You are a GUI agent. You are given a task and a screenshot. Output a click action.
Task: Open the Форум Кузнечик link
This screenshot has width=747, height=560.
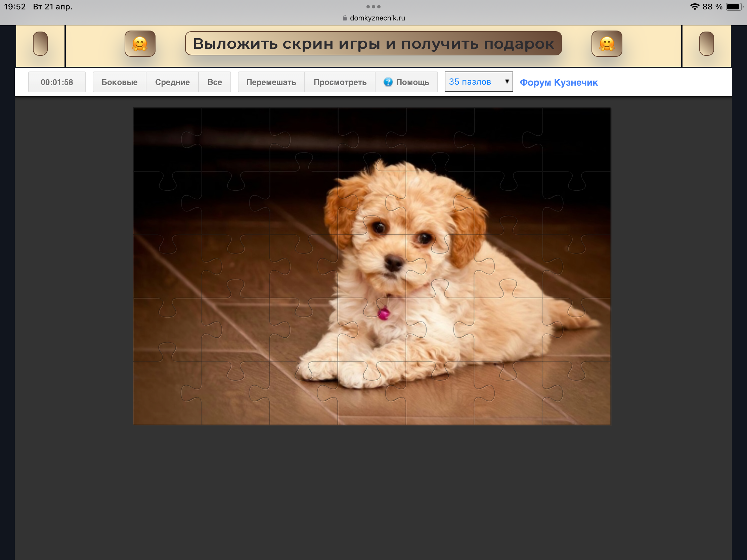559,82
